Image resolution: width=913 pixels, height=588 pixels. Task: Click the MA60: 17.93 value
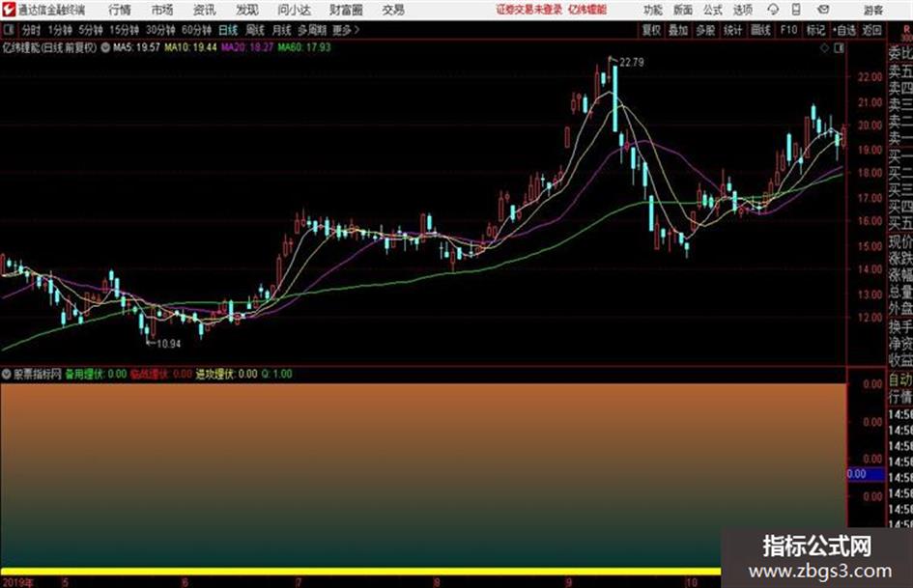pos(304,47)
